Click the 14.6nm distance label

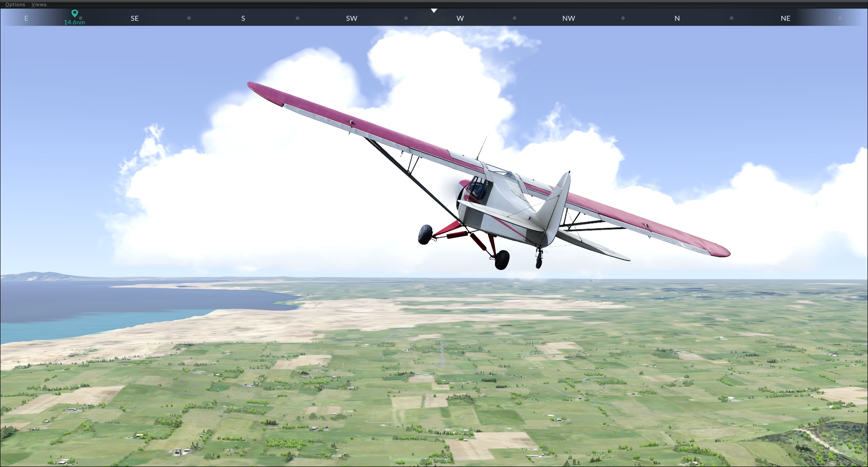(75, 22)
